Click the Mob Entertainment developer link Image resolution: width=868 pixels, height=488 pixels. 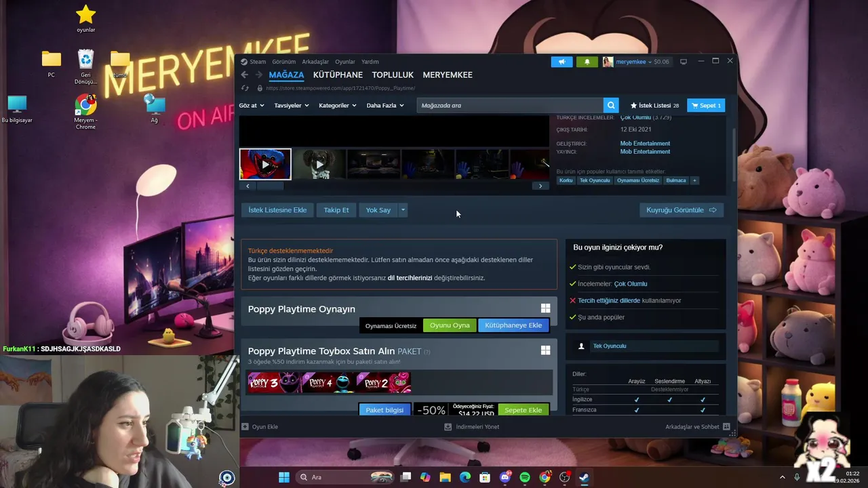(x=645, y=144)
